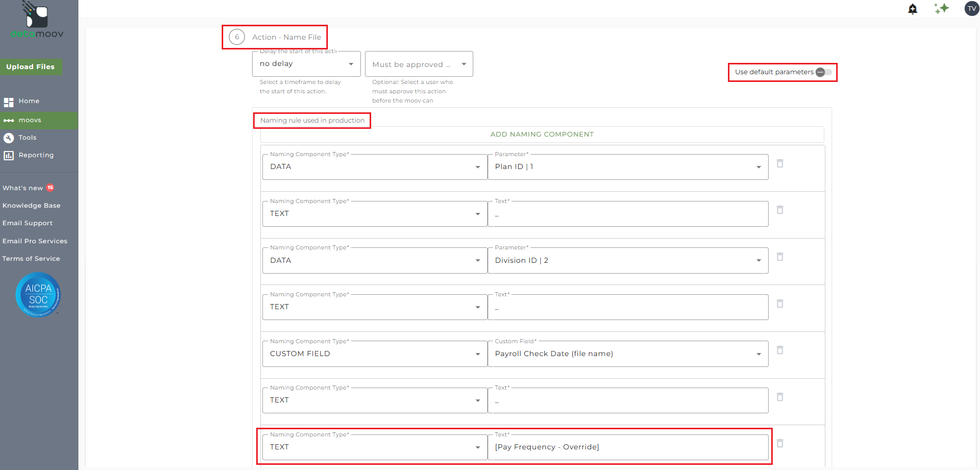Click the notifications bell icon
This screenshot has width=980, height=470.
pyautogui.click(x=912, y=9)
